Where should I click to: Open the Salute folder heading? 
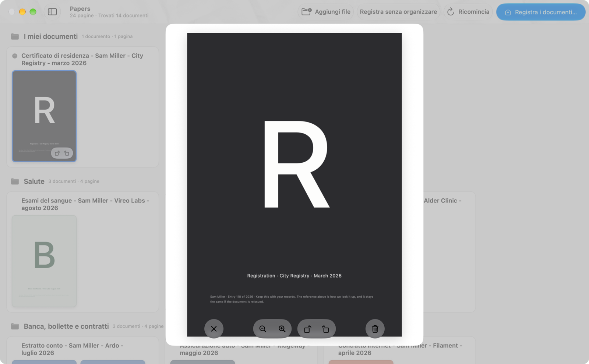[x=34, y=181]
